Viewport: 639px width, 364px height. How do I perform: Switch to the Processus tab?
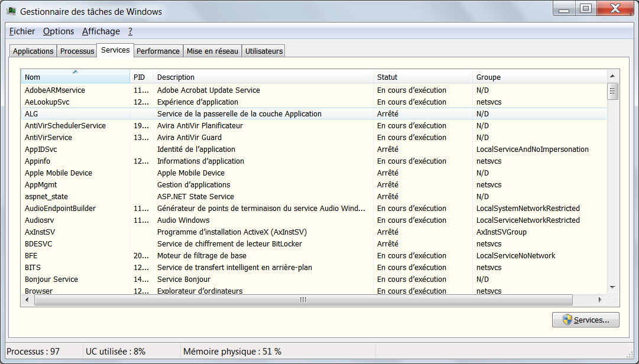77,51
